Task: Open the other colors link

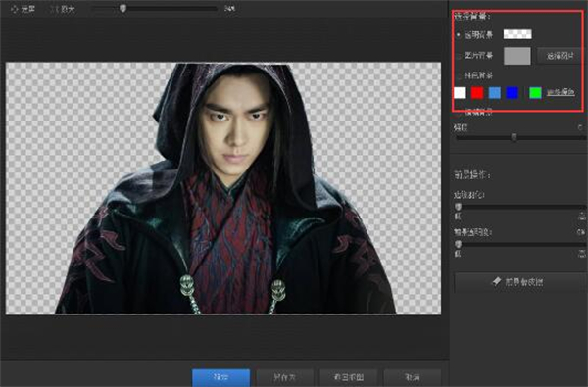Action: (x=561, y=92)
